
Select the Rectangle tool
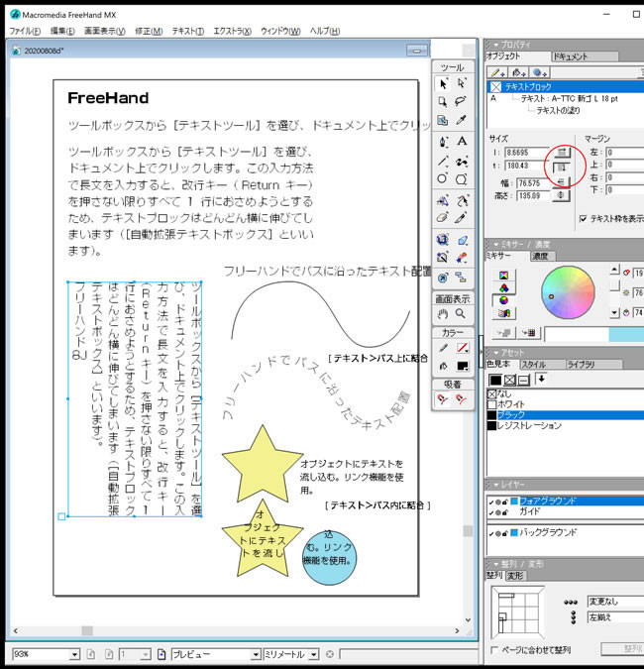462,179
